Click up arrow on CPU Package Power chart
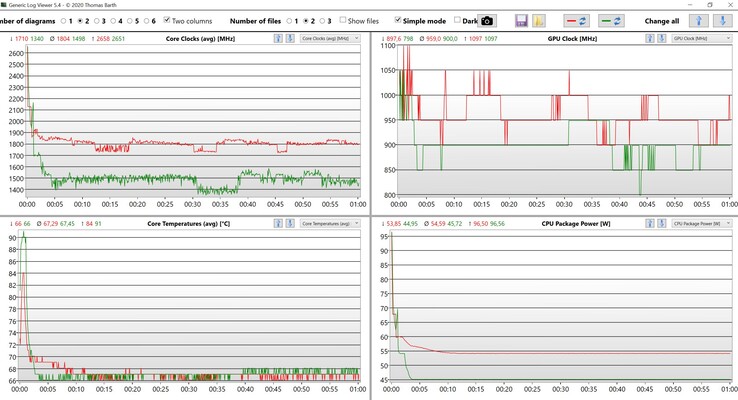The height and width of the screenshot is (400, 738). (650, 224)
